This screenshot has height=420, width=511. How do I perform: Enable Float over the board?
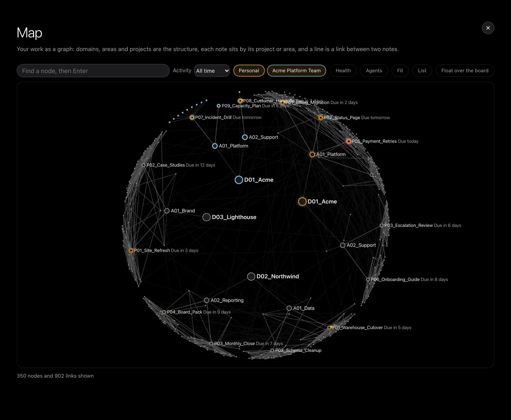tap(465, 71)
